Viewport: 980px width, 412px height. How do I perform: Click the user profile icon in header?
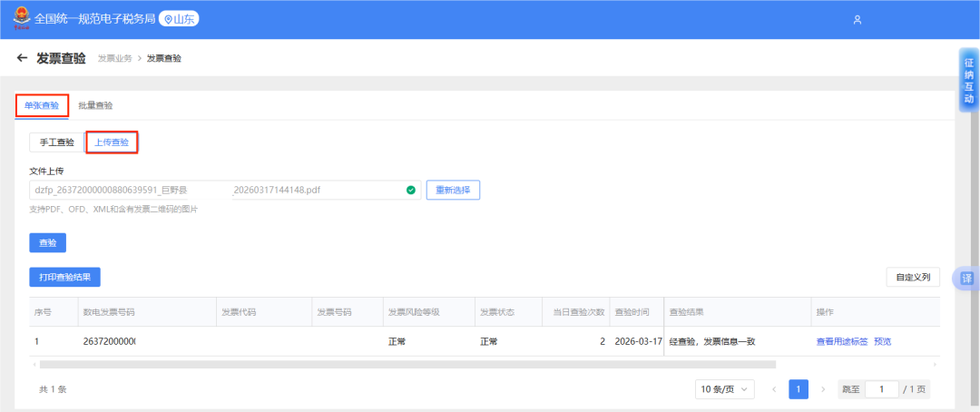click(x=857, y=19)
